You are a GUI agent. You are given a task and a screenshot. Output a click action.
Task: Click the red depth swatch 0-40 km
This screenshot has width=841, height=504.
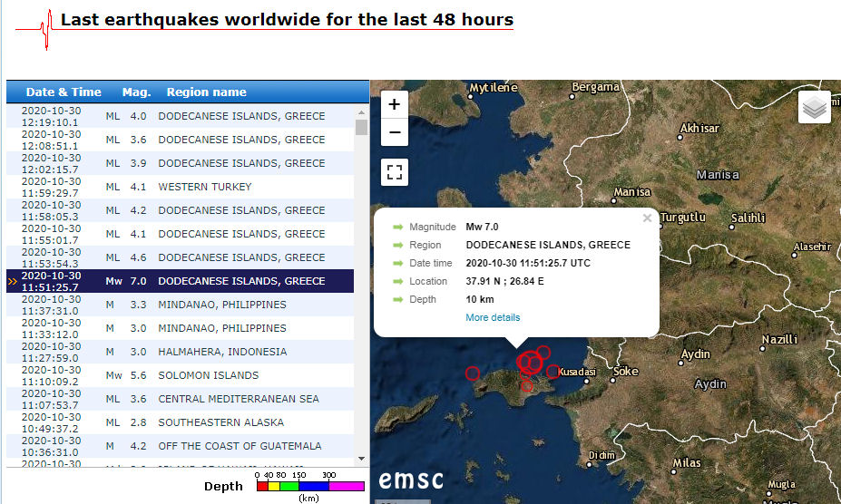pos(262,486)
